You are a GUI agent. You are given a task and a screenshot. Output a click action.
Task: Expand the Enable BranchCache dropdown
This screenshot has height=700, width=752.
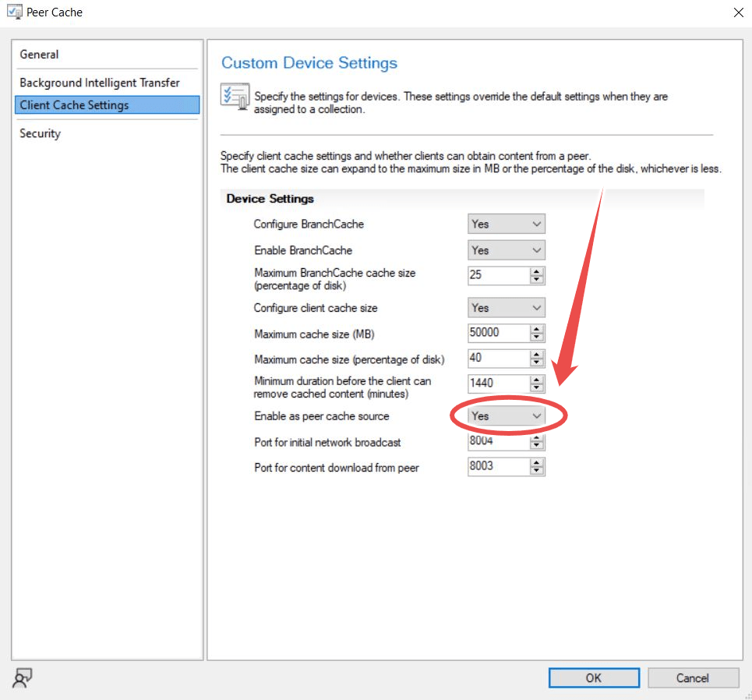tap(506, 251)
